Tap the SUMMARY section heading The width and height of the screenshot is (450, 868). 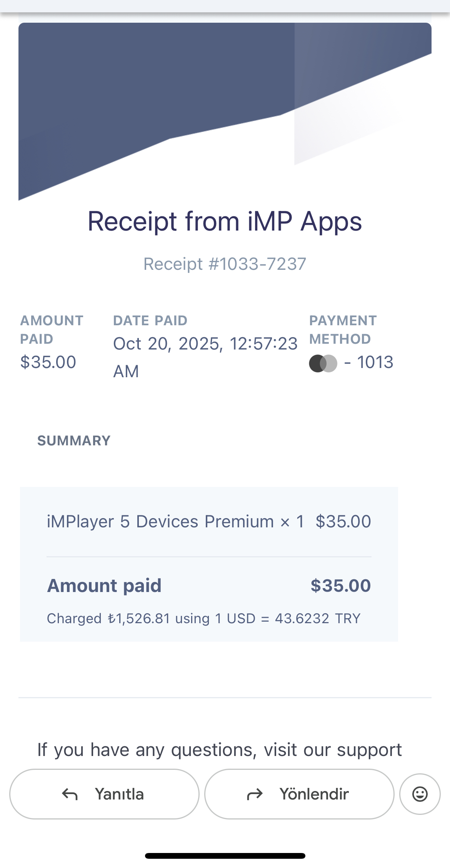click(x=74, y=441)
